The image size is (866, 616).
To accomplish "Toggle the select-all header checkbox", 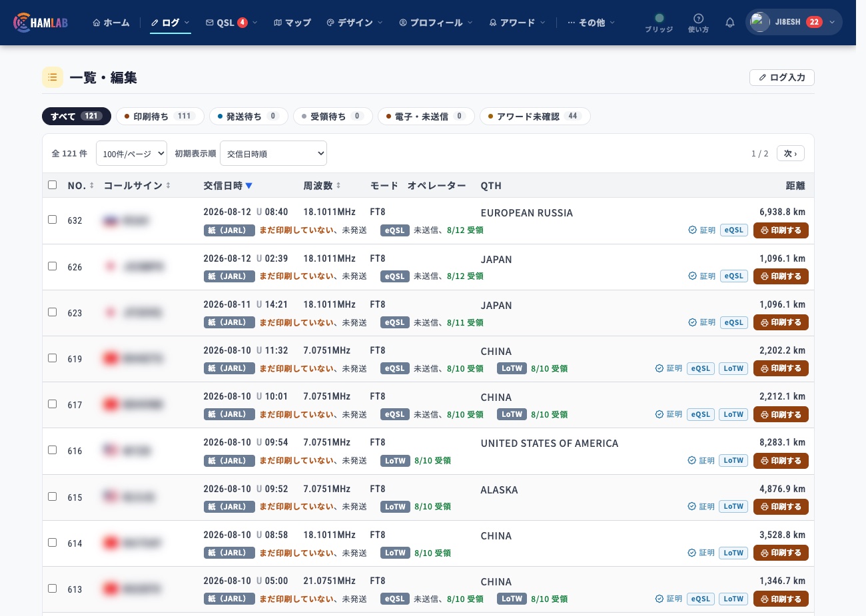I will click(x=53, y=185).
